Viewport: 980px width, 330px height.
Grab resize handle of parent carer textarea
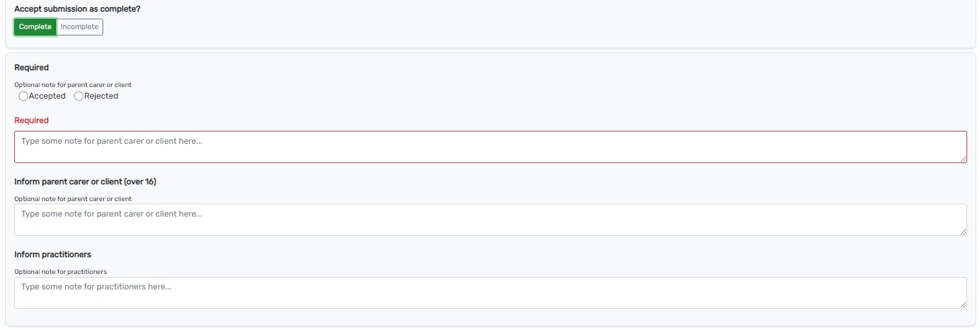pos(963,232)
